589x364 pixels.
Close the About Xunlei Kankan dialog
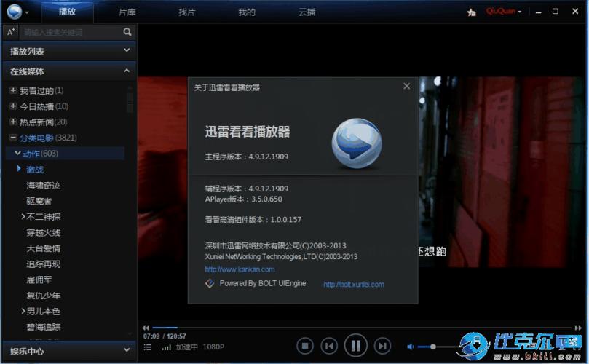pyautogui.click(x=406, y=87)
